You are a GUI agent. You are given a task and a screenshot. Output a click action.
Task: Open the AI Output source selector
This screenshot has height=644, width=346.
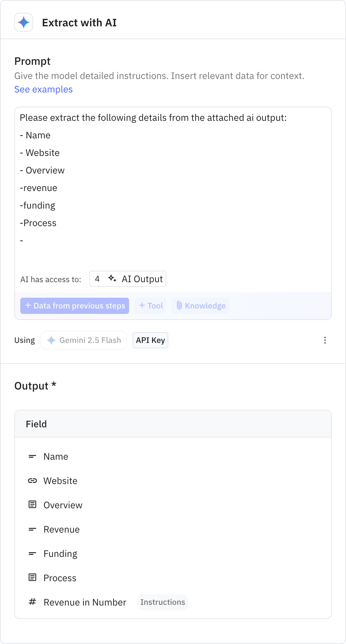[x=128, y=279]
